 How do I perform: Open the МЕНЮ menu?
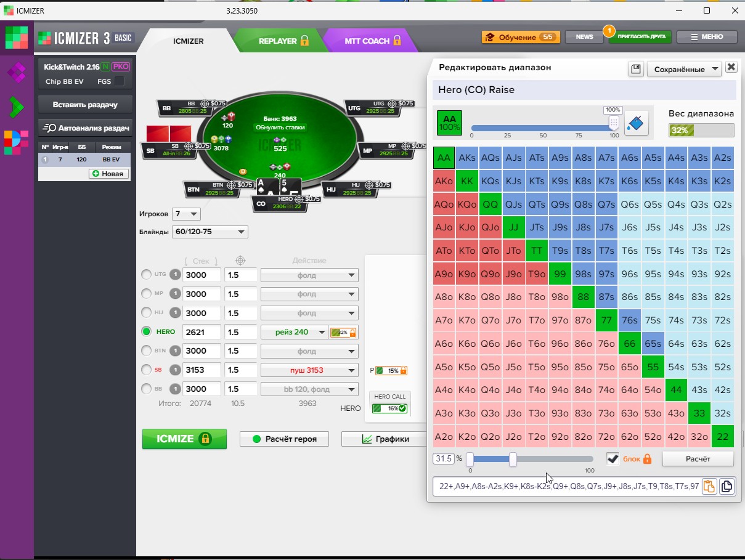coord(707,37)
